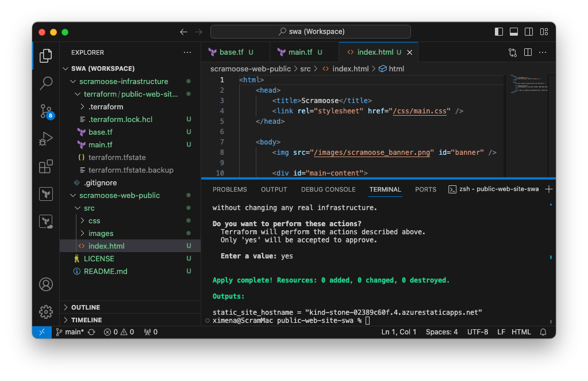Open the Explorer view in activity bar
Viewport: 588px width, 381px height.
tap(46, 56)
